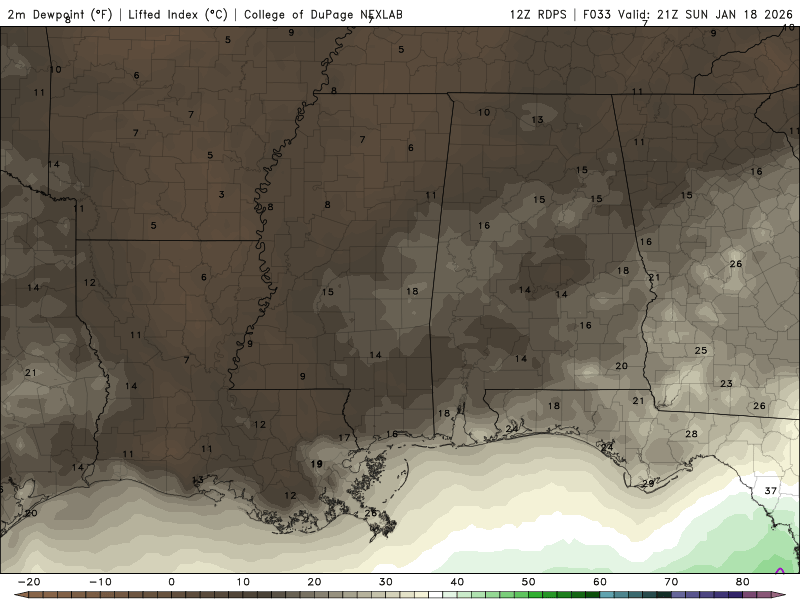Click the 'College of DuPage NEXLAB' label
The width and height of the screenshot is (800, 600).
323,15
